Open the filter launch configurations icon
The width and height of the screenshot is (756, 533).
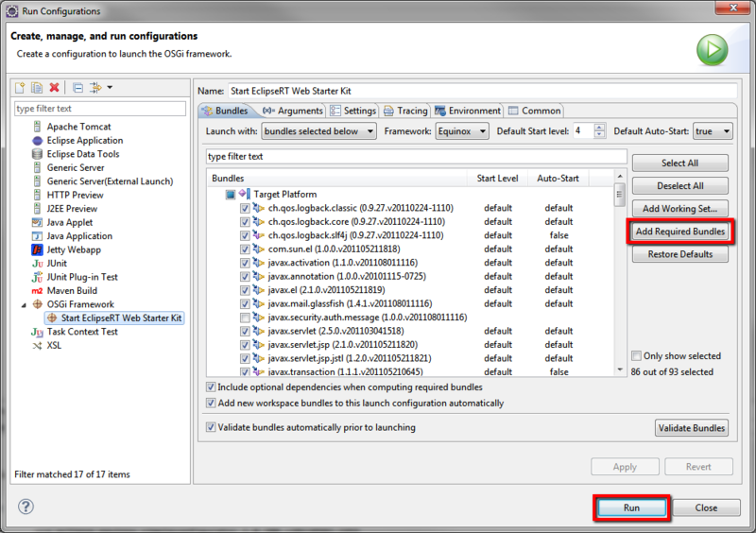[95, 87]
